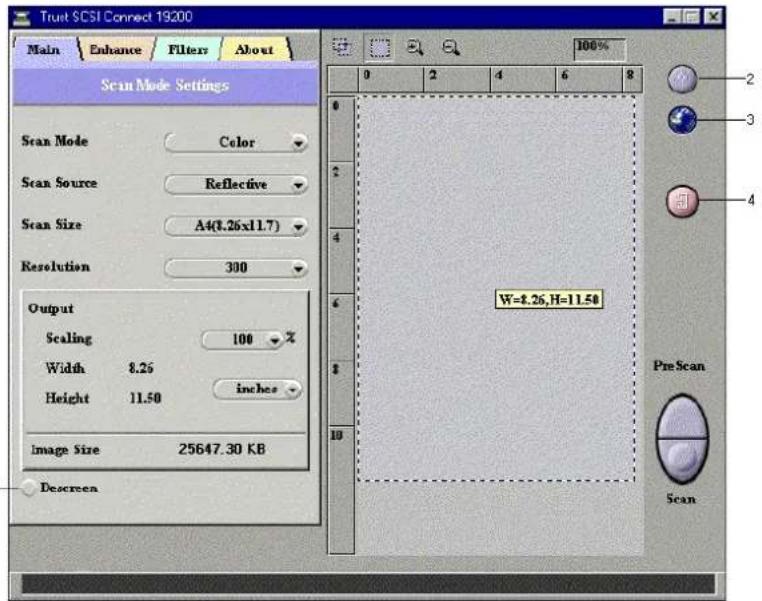Expand the Scan Size A4 dropdown
Screen dimensions: 762x601
point(236,226)
